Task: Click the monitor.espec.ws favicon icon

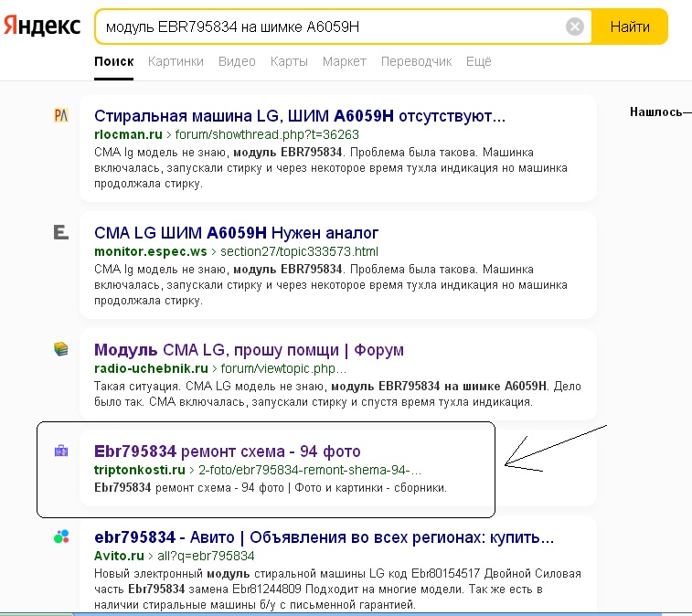Action: point(61,231)
